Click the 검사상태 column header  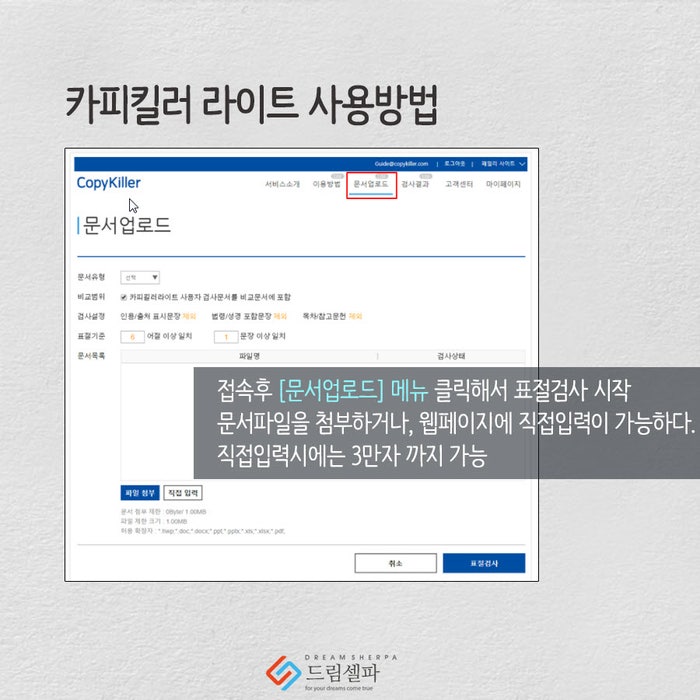[x=451, y=356]
